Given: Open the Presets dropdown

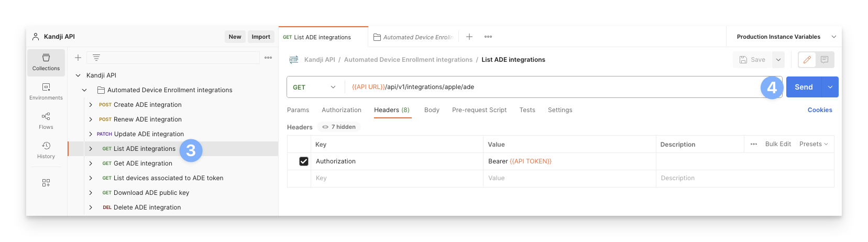Looking at the screenshot, I should (x=814, y=144).
